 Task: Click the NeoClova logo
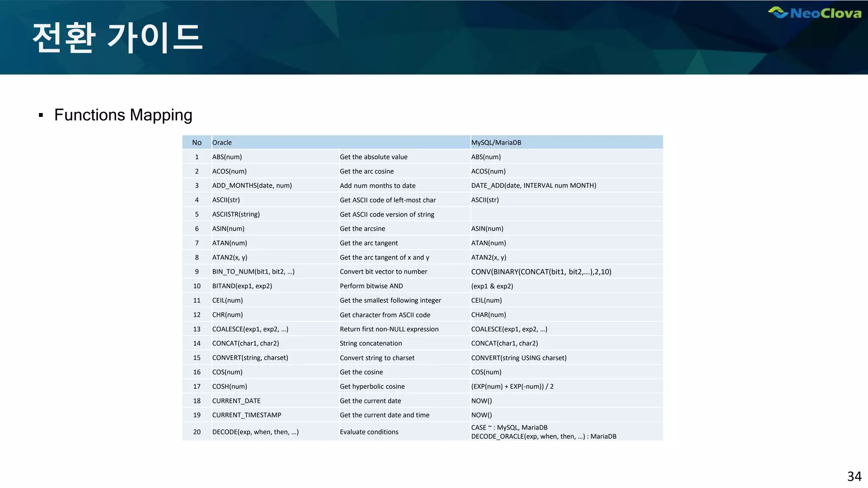pos(815,13)
